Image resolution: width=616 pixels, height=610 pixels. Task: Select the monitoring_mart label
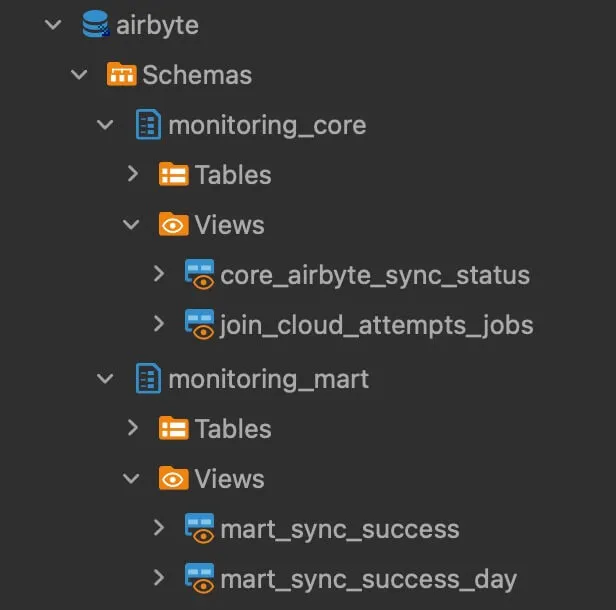[269, 380]
